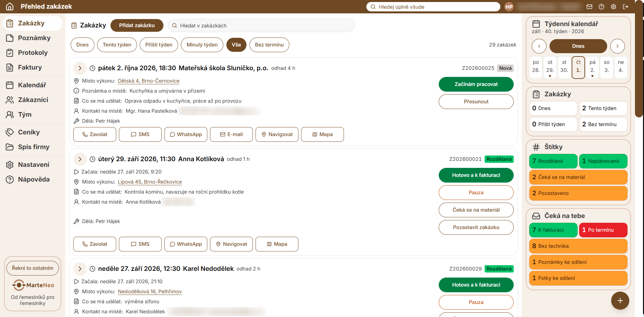Select the Dnes filter chip

click(82, 45)
